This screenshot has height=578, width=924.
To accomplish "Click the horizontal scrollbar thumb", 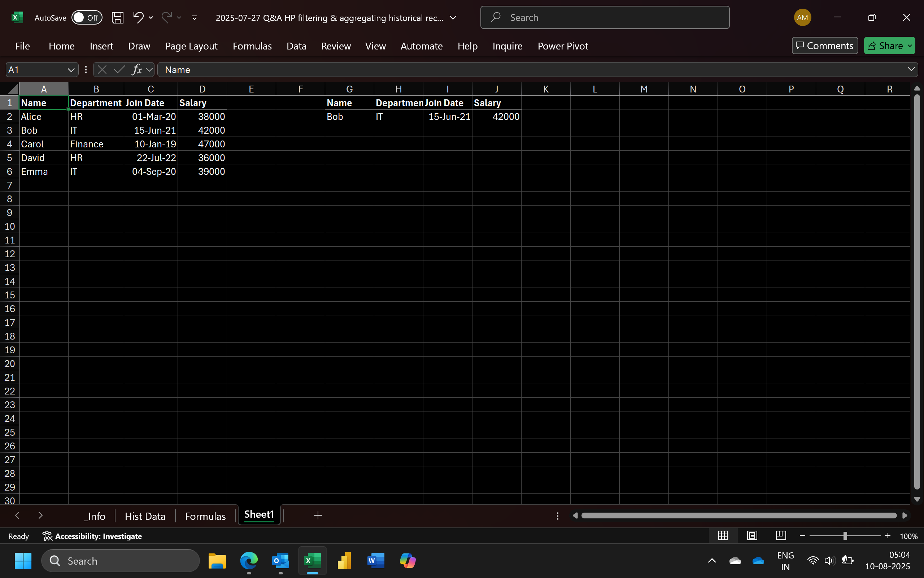I will [739, 516].
